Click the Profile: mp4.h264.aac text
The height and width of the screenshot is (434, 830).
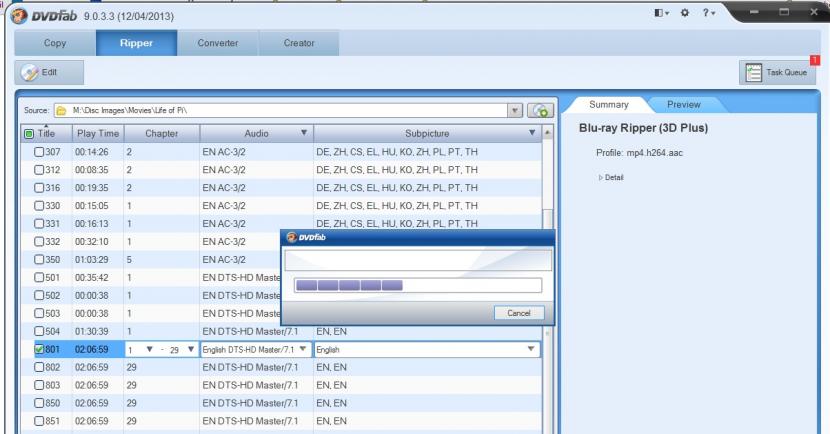point(639,153)
